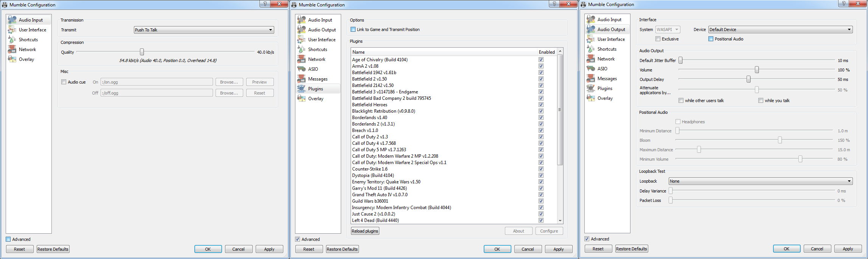Select Counter-Strike 1.6 in the plugins list

370,169
